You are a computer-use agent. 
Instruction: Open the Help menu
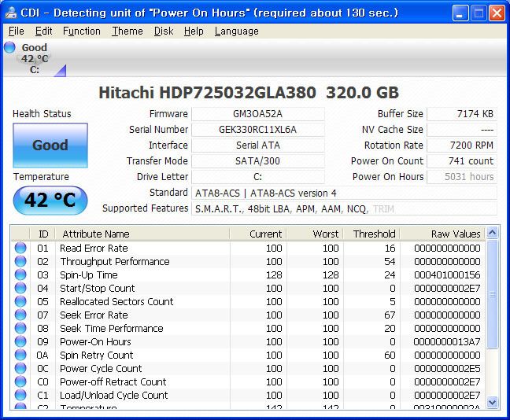tap(194, 31)
